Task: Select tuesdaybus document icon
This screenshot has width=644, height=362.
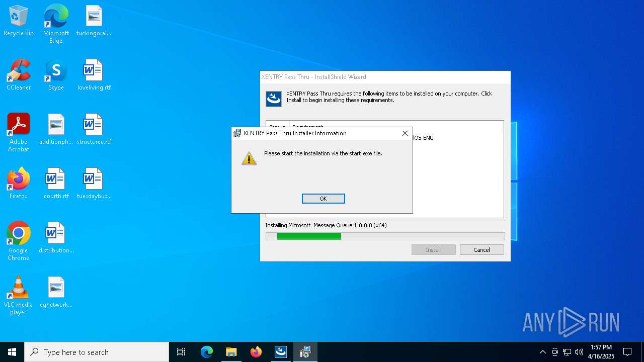Action: tap(94, 184)
